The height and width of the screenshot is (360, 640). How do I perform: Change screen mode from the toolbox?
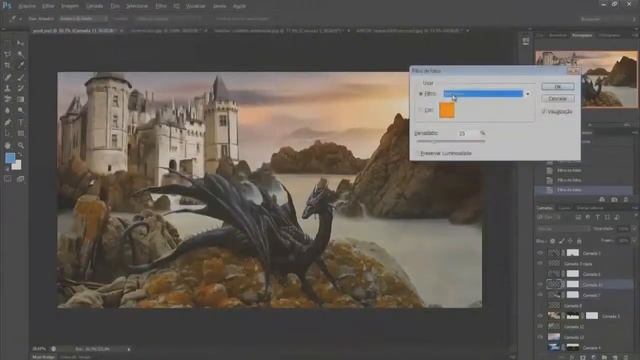click(x=20, y=179)
